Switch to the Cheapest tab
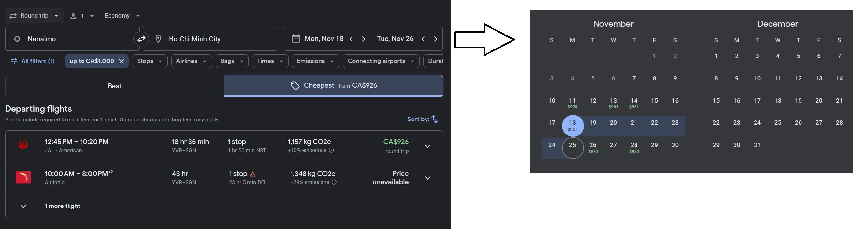 334,86
